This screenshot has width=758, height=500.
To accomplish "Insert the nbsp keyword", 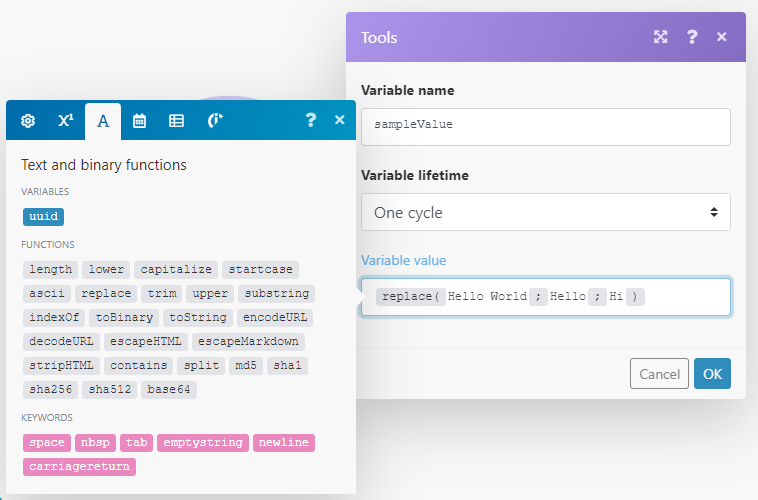I will tap(95, 443).
